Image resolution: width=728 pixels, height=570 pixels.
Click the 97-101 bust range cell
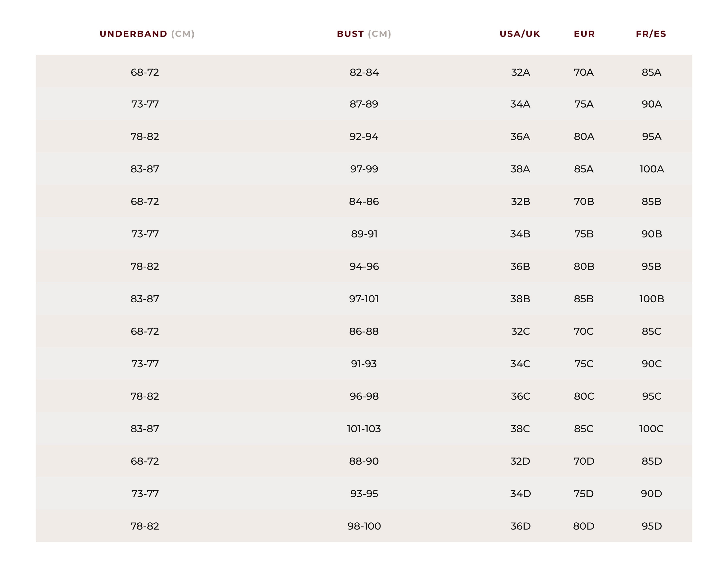(x=364, y=299)
